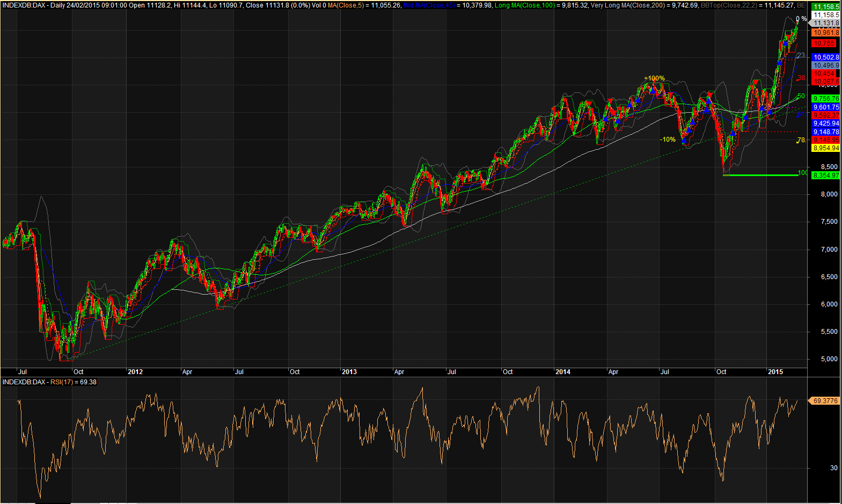This screenshot has width=842, height=504.
Task: Click the 8,500 price axis value
Action: click(x=829, y=167)
